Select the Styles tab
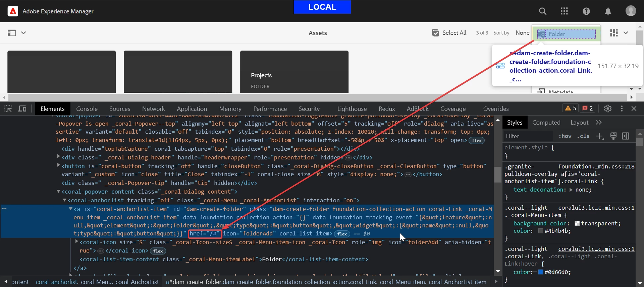The image size is (644, 287). pos(515,123)
